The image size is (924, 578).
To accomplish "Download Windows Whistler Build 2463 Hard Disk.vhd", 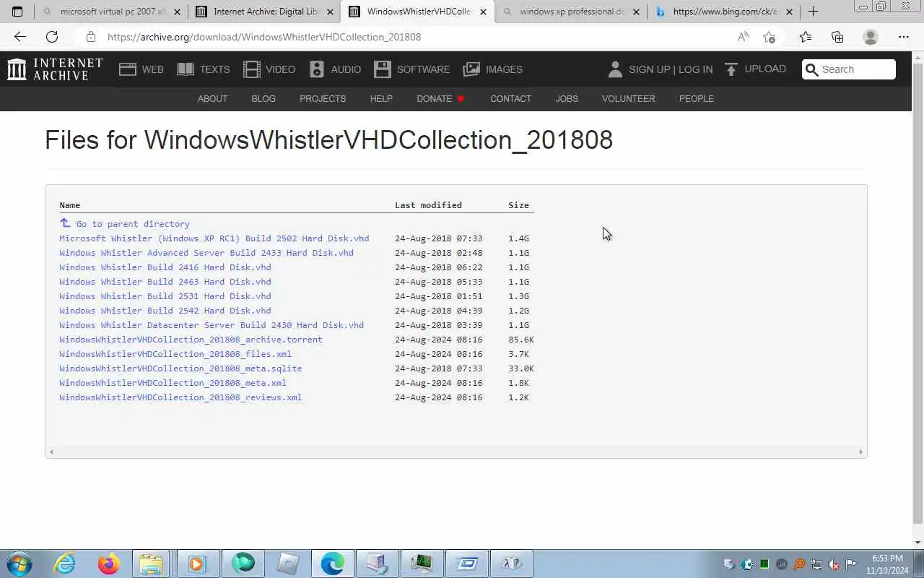I will tap(165, 281).
